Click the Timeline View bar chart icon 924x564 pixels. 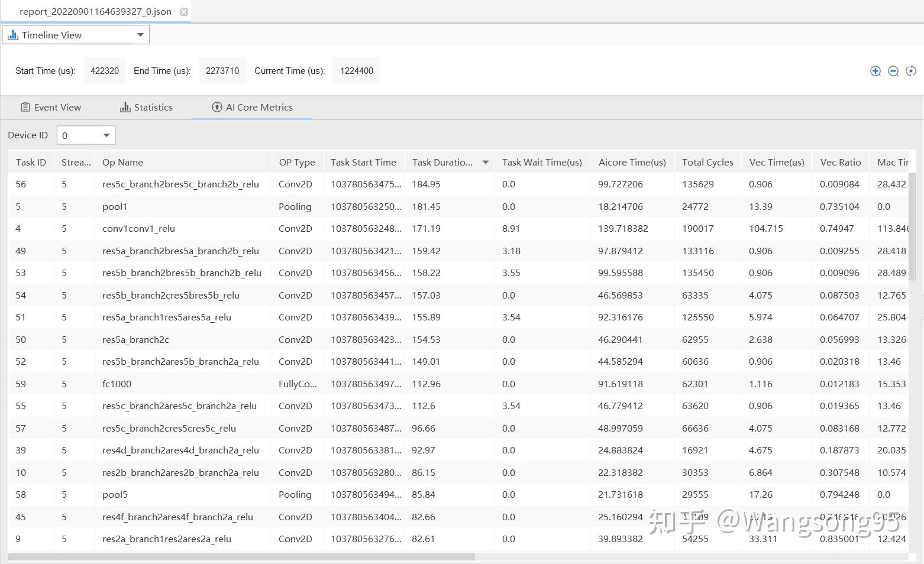click(13, 35)
